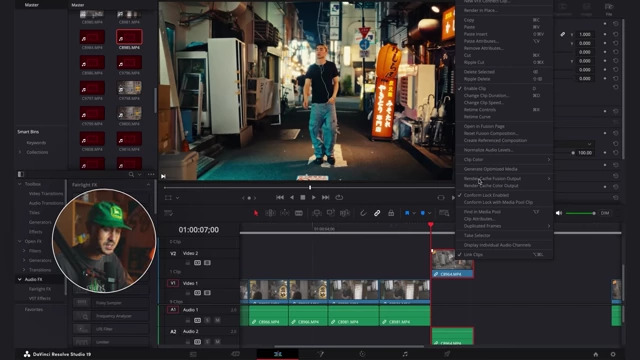
Task: Play in reverse button
Action: point(291,198)
